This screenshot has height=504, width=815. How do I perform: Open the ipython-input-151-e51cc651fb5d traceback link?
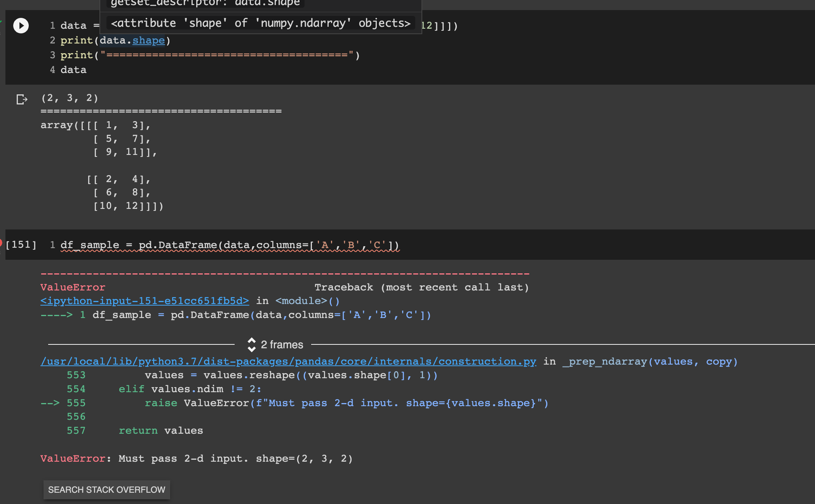tap(145, 301)
